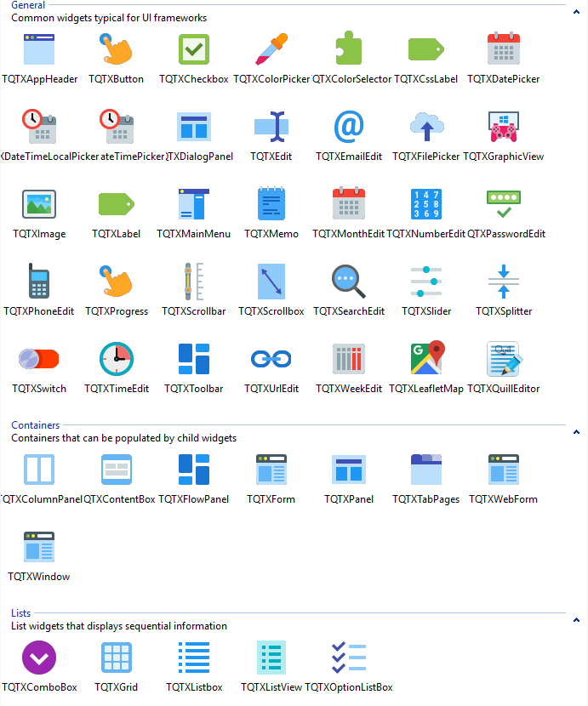This screenshot has width=588, height=706.
Task: Select the TQTXLeafletMap map icon
Action: 426,359
